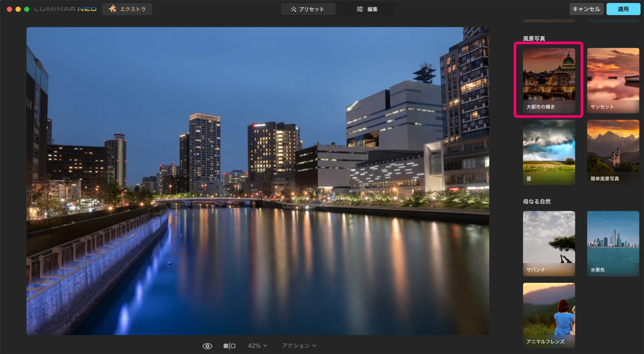
Task: Expand the アクション dropdown menu
Action: click(299, 346)
